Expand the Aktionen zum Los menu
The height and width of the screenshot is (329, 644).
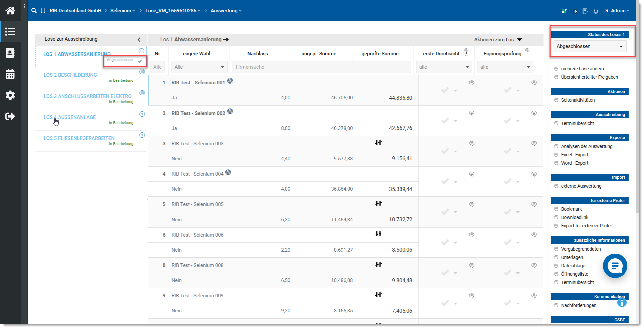click(498, 40)
